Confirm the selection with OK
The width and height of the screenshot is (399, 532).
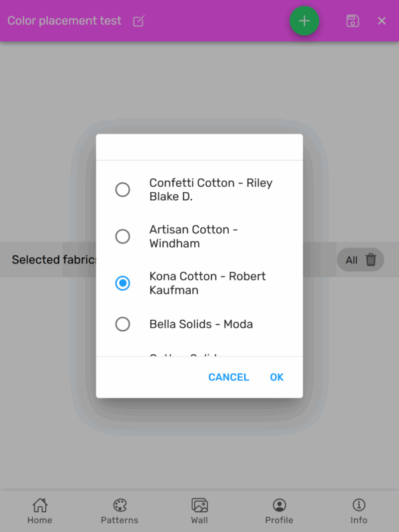277,377
